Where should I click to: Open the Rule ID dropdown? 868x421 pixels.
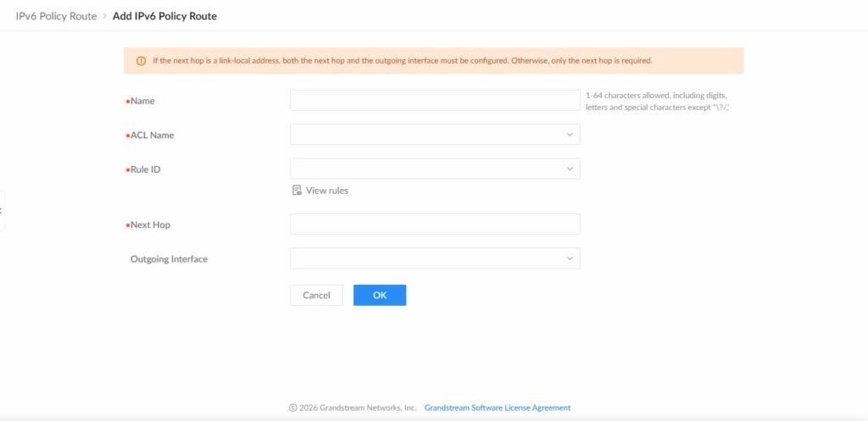coord(435,169)
